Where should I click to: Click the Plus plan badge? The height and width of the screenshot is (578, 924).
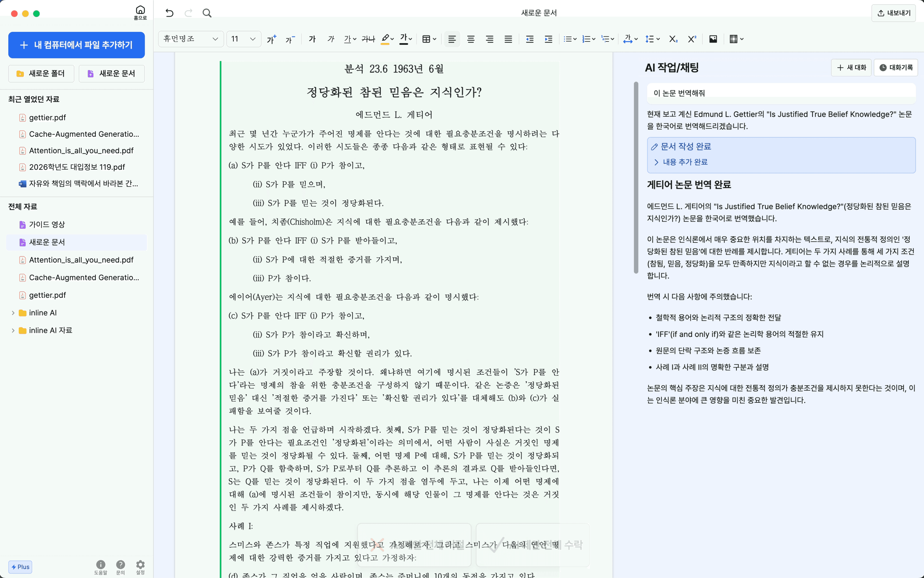[20, 566]
